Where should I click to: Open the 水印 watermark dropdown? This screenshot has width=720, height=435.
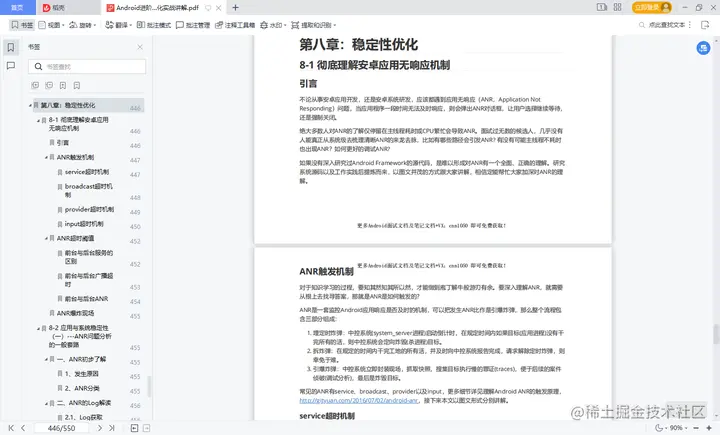(x=273, y=25)
